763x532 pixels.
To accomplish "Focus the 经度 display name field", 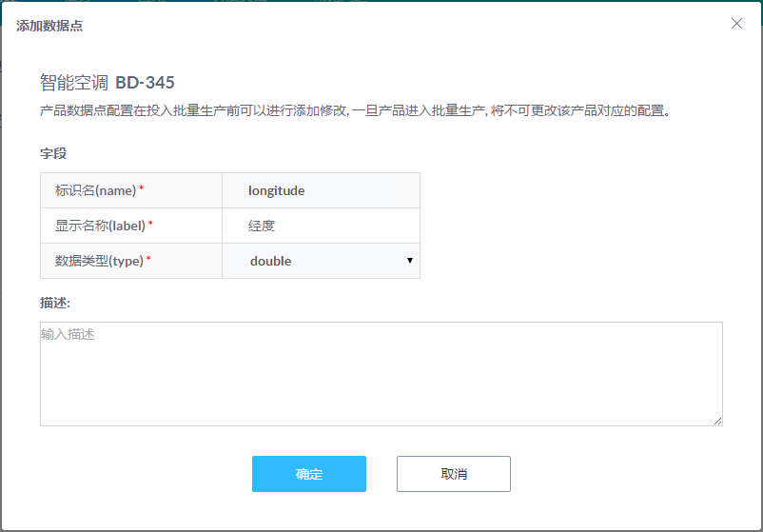I will coord(322,226).
